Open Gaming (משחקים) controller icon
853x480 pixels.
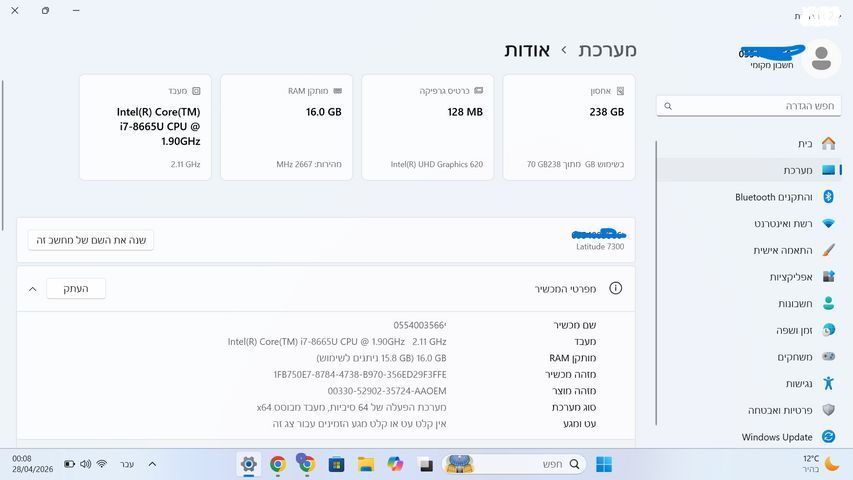(x=828, y=356)
